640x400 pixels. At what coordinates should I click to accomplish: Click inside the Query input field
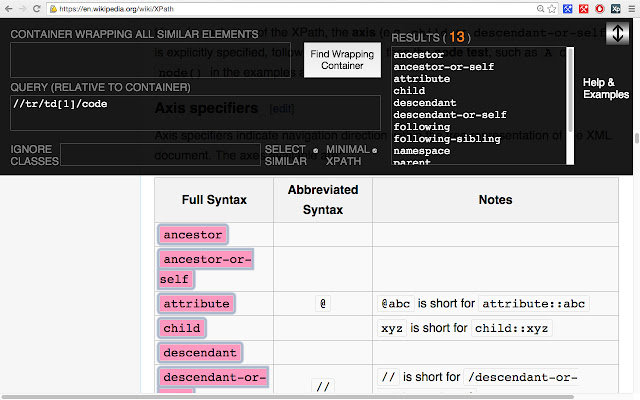point(195,113)
